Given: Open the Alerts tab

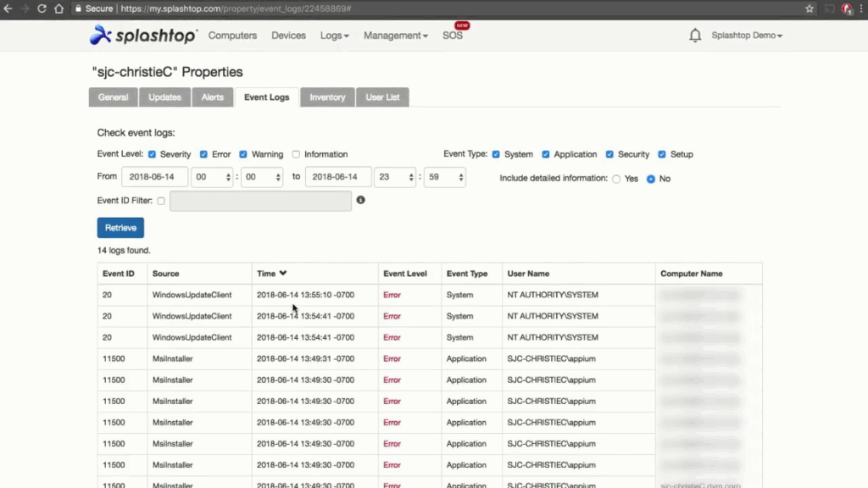Looking at the screenshot, I should point(212,97).
